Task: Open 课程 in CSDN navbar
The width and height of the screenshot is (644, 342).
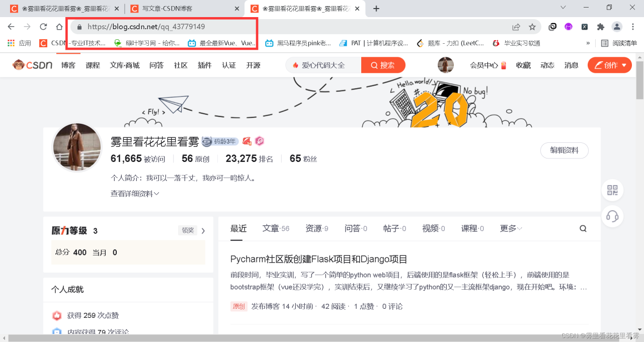Action: (93, 65)
